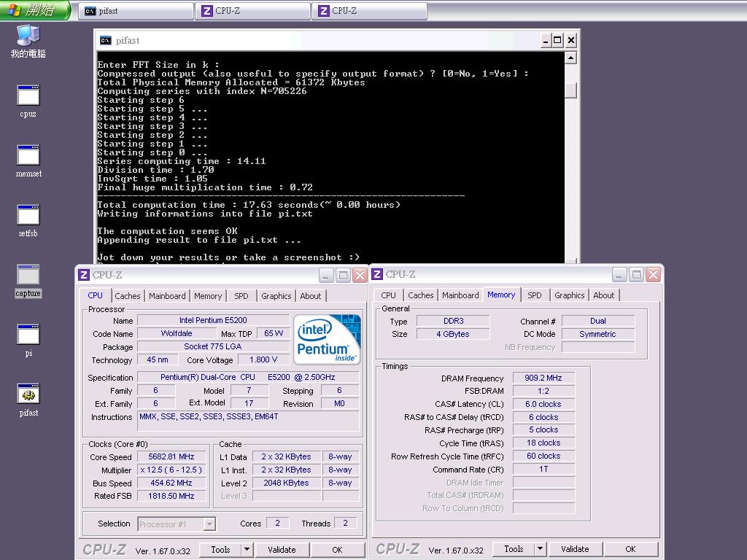Click the CAS# Latency value 6.0 clocks

[543, 404]
